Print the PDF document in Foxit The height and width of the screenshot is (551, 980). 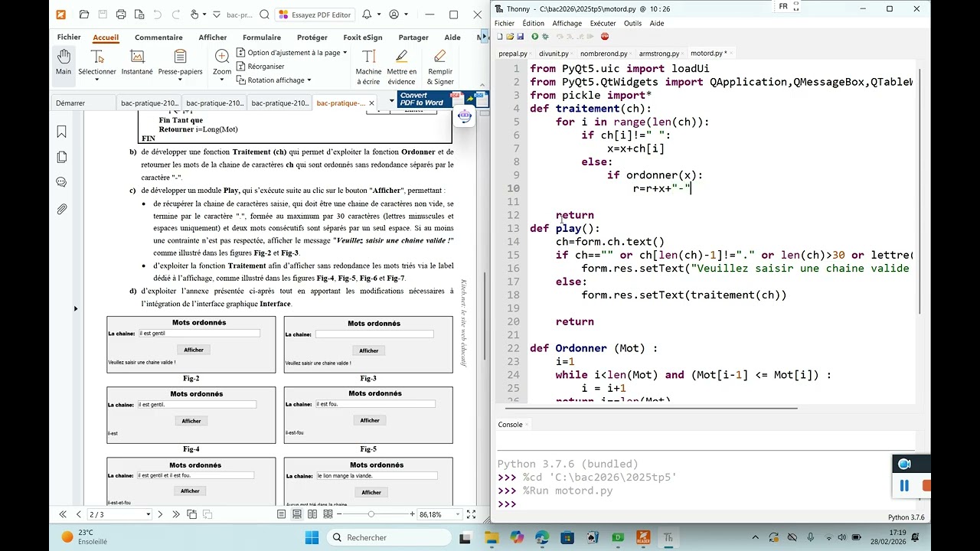121,15
